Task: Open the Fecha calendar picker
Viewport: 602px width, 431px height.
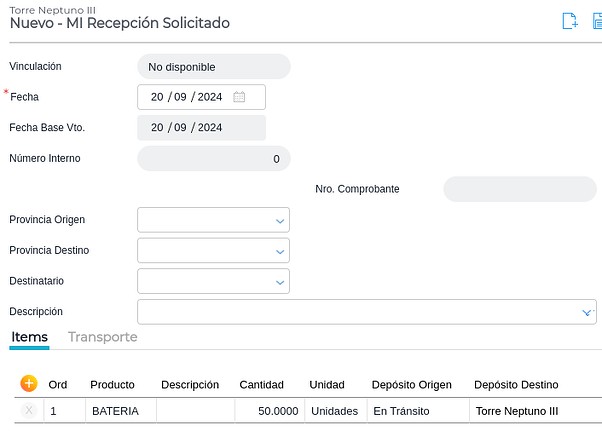Action: click(239, 97)
